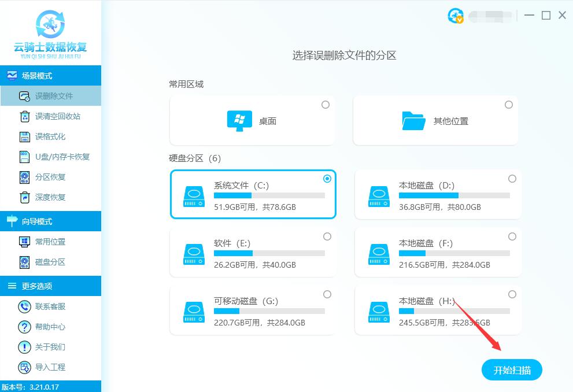573x392 pixels.
Task: Start scanning with 开始扫描 button
Action: (512, 369)
